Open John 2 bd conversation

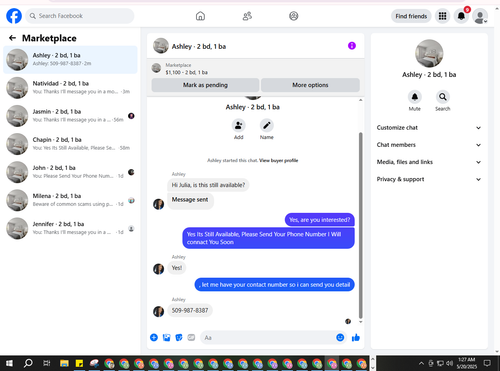[70, 172]
